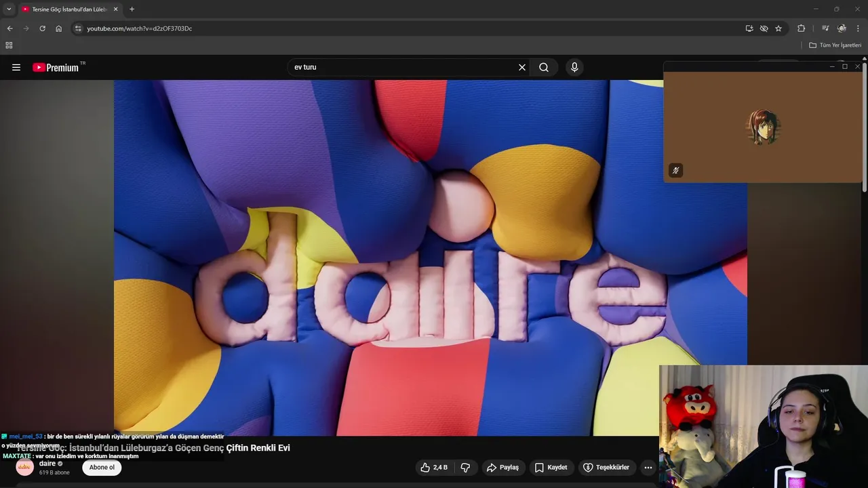Click the Paylaş share button
Image resolution: width=868 pixels, height=488 pixels.
click(x=502, y=468)
